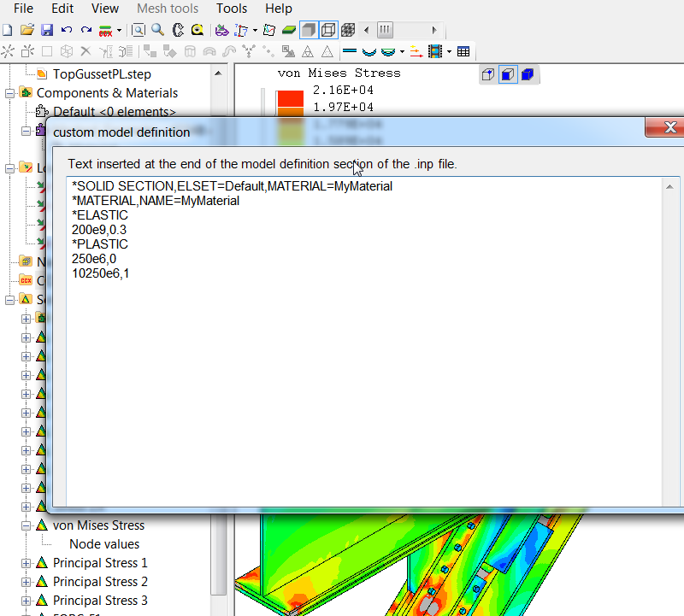Screen dimensions: 684x616
Task: Expand the Principal Stress 1 tree node
Action: tap(26, 563)
